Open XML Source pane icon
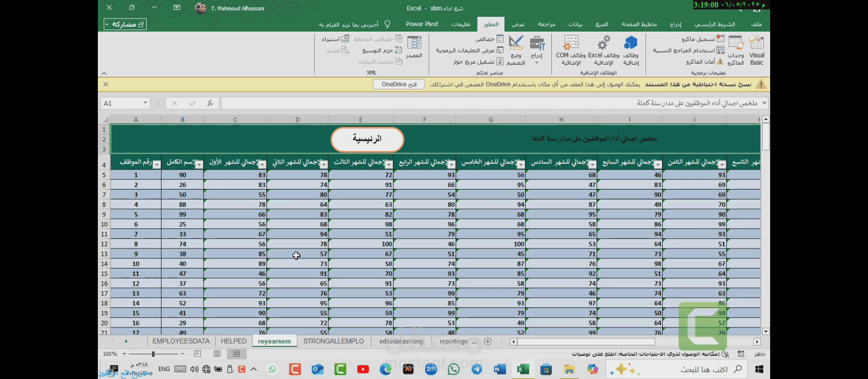 (x=414, y=47)
